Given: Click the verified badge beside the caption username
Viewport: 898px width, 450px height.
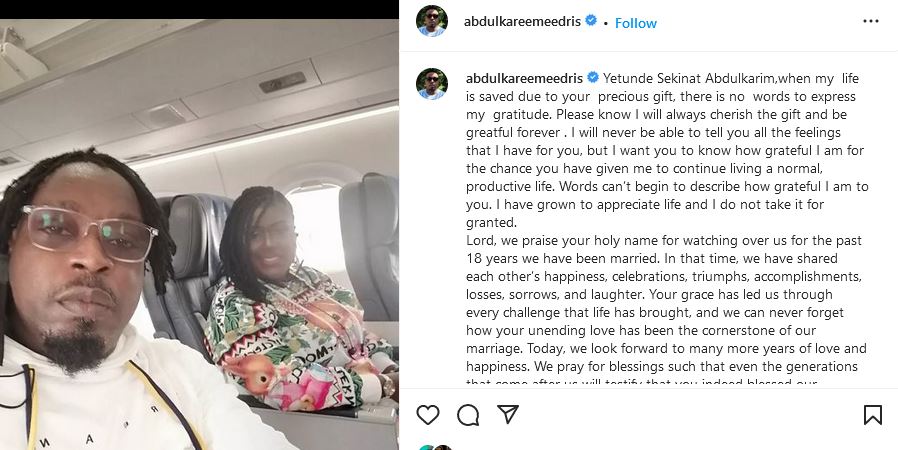Looking at the screenshot, I should [593, 77].
